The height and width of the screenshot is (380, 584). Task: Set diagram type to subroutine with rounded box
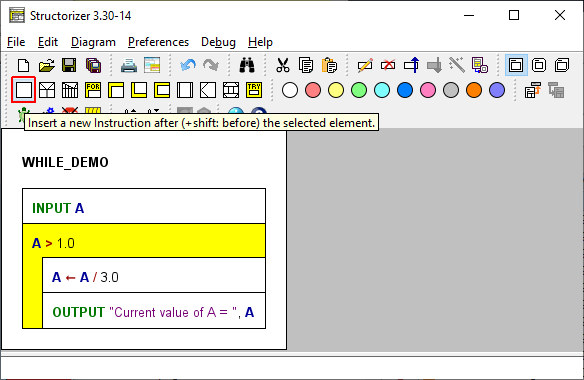(x=539, y=66)
